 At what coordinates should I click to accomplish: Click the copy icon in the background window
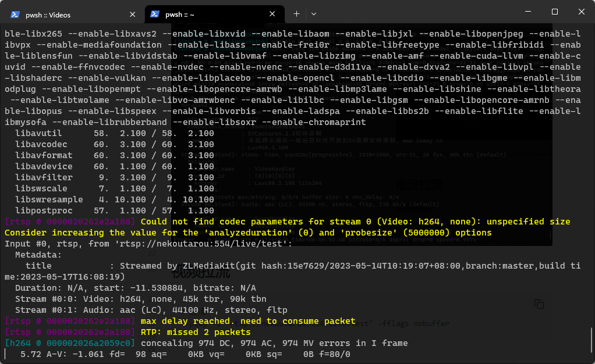539,304
